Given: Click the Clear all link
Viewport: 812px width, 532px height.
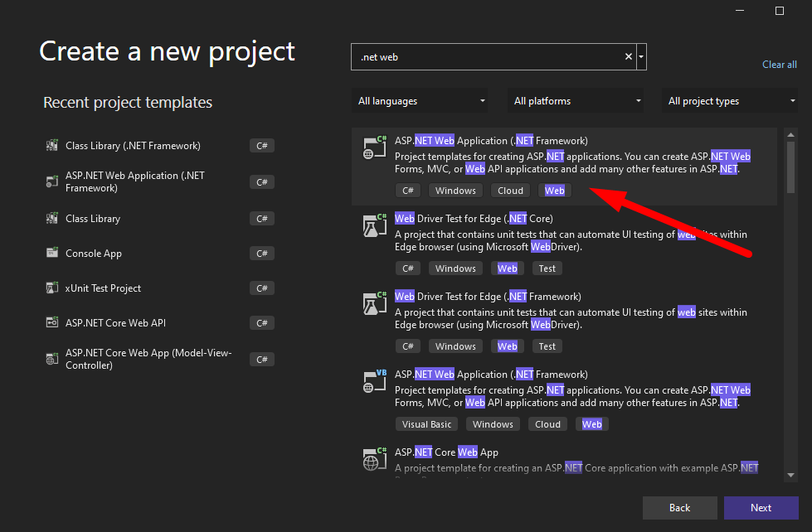Looking at the screenshot, I should click(779, 65).
